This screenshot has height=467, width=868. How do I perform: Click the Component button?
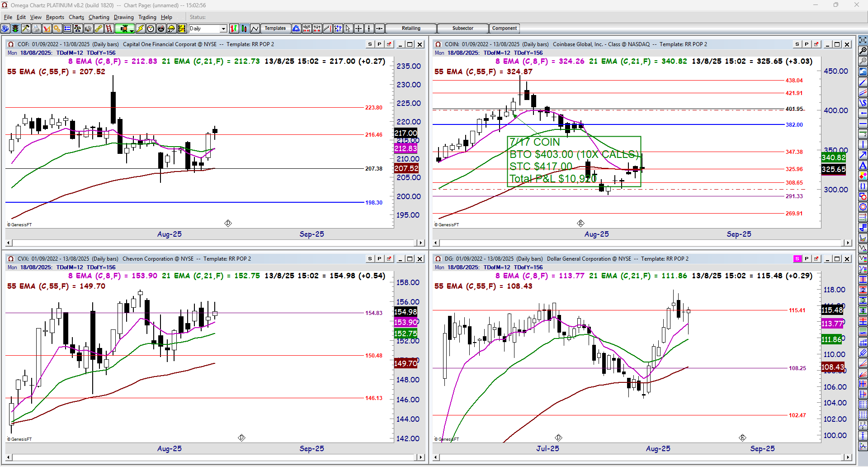505,29
